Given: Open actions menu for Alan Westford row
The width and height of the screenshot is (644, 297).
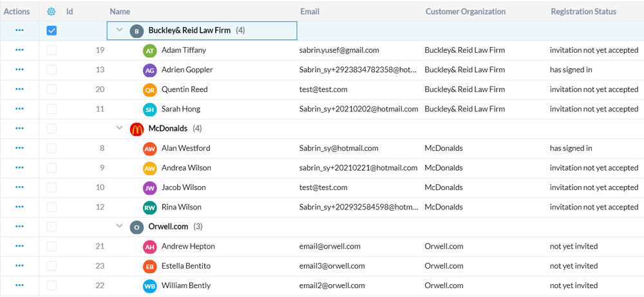Looking at the screenshot, I should pos(19,148).
